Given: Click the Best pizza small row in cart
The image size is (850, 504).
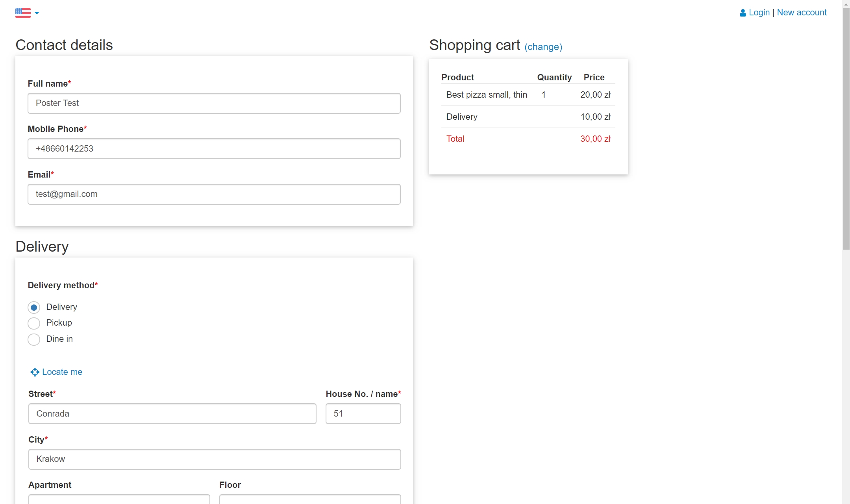Looking at the screenshot, I should click(x=487, y=94).
